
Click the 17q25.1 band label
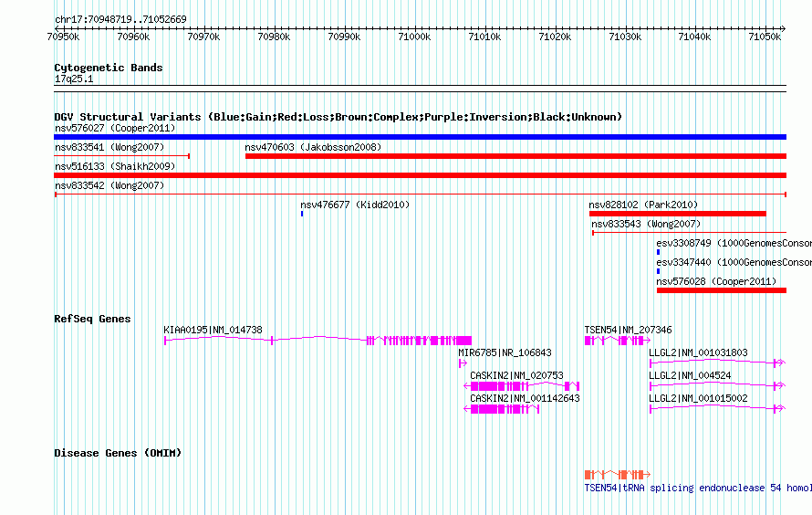pos(74,79)
